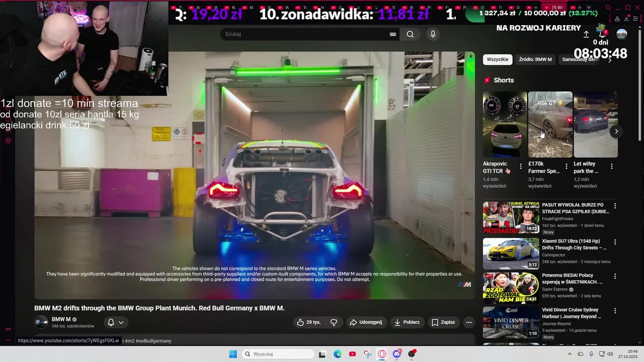Screen dimensions: 644x362
Task: Open Microsoft Edge from taskbar
Action: click(338, 354)
